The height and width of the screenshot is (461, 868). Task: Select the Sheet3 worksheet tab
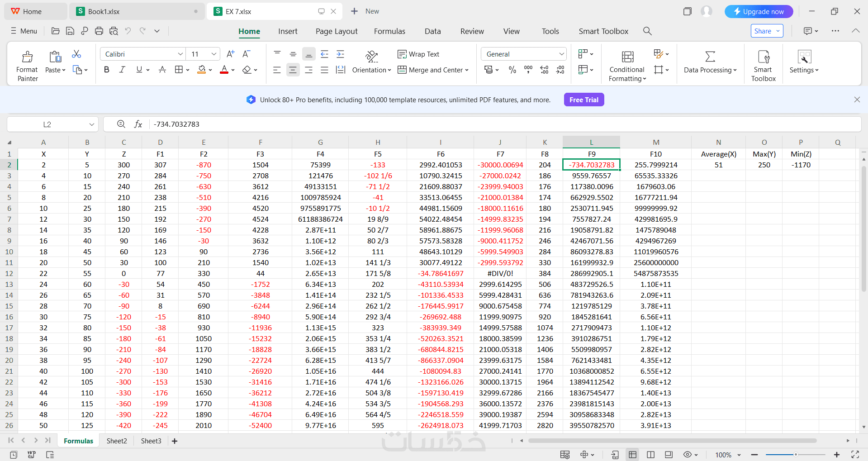151,441
